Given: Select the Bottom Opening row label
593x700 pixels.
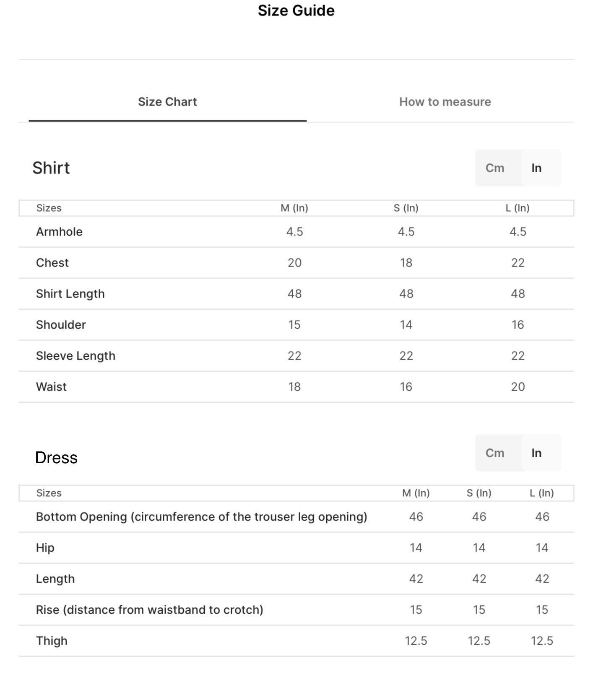Looking at the screenshot, I should point(201,517).
